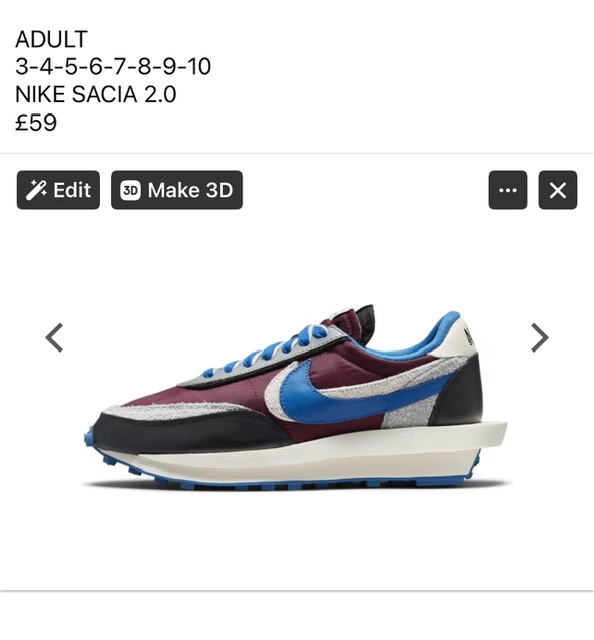Select the 'NIKE SACIA 2.0' title text
Screen dimensions: 594x640
point(96,94)
